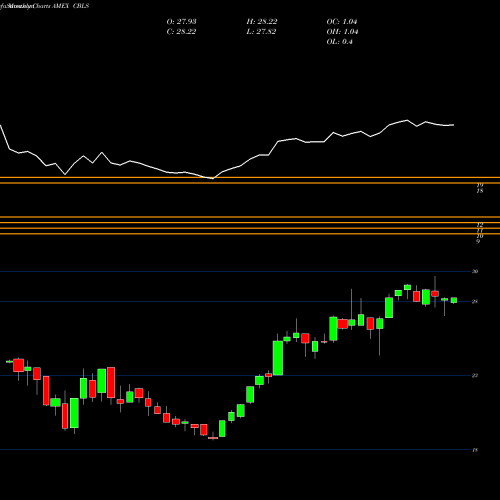Click the 22 price axis label
500x500 pixels.
click(x=475, y=375)
